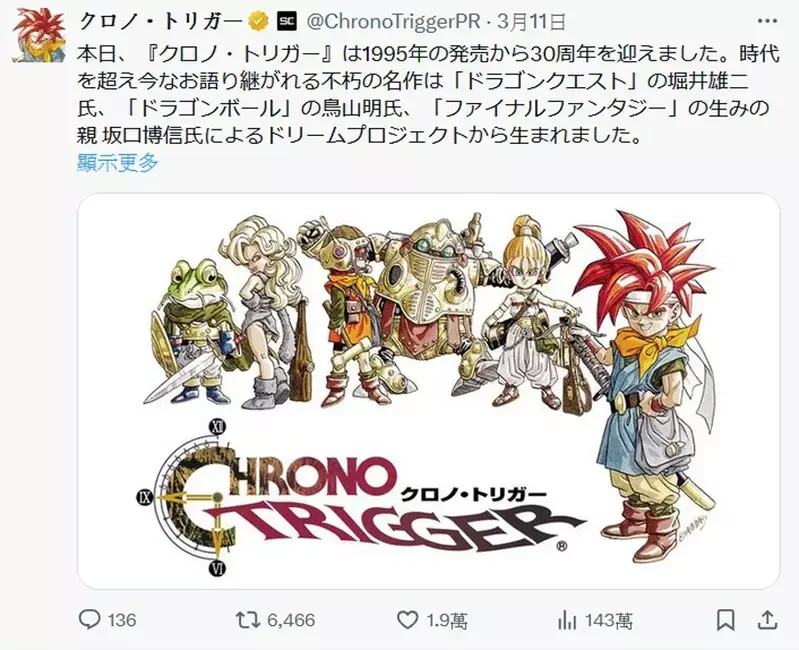799x650 pixels.
Task: Open the @ChronoTriggerPR handle
Action: pyautogui.click(x=394, y=21)
